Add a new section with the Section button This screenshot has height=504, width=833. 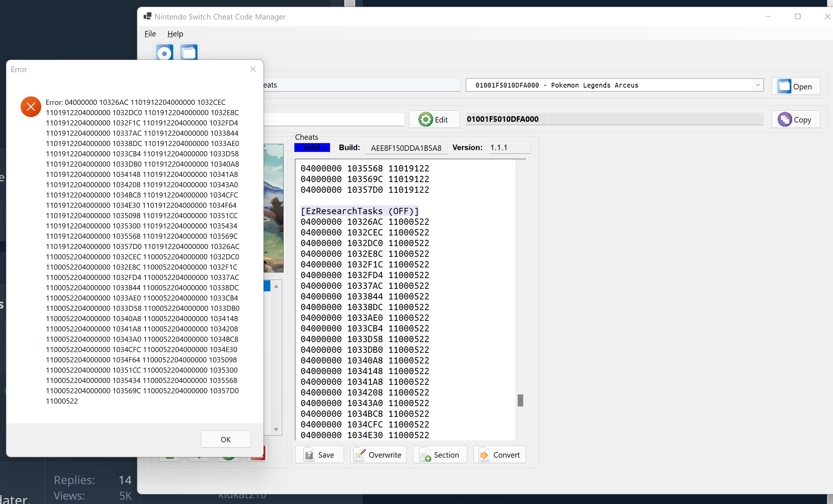click(x=440, y=455)
